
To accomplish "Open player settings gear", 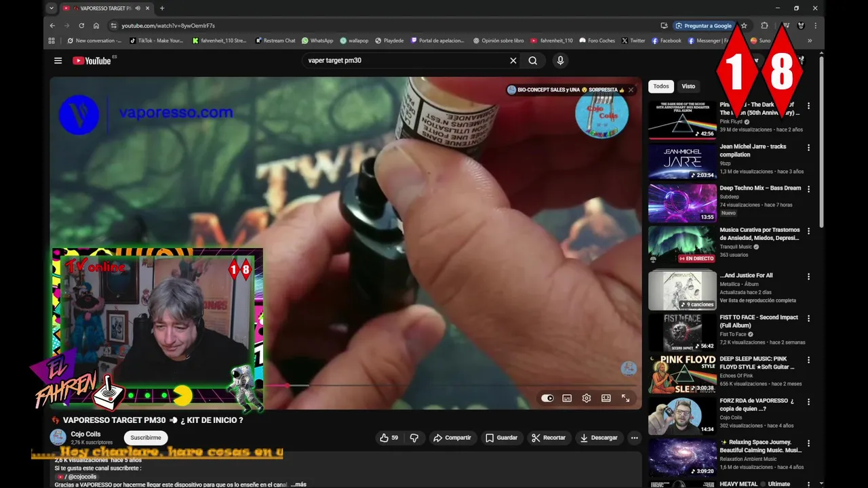I will coord(587,398).
